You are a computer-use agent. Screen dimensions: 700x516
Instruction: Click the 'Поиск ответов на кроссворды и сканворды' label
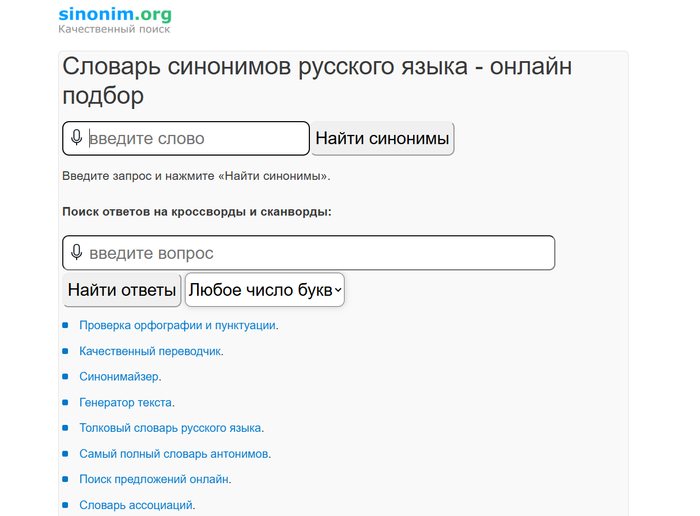point(196,212)
